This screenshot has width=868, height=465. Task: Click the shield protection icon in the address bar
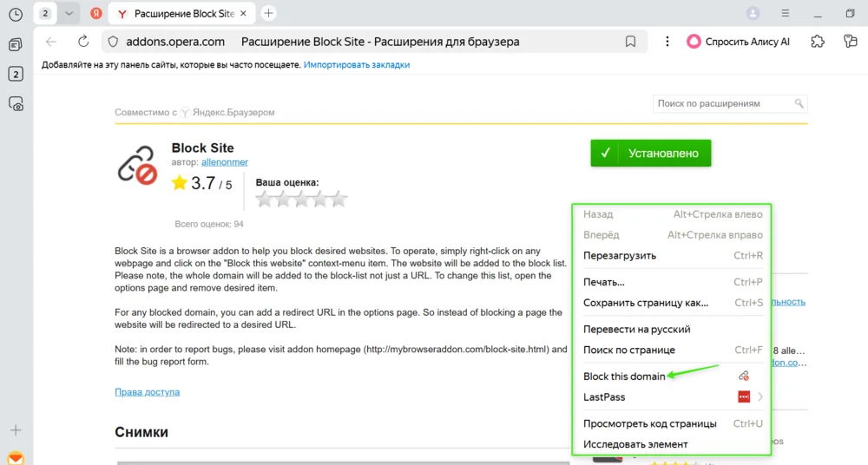tap(113, 42)
